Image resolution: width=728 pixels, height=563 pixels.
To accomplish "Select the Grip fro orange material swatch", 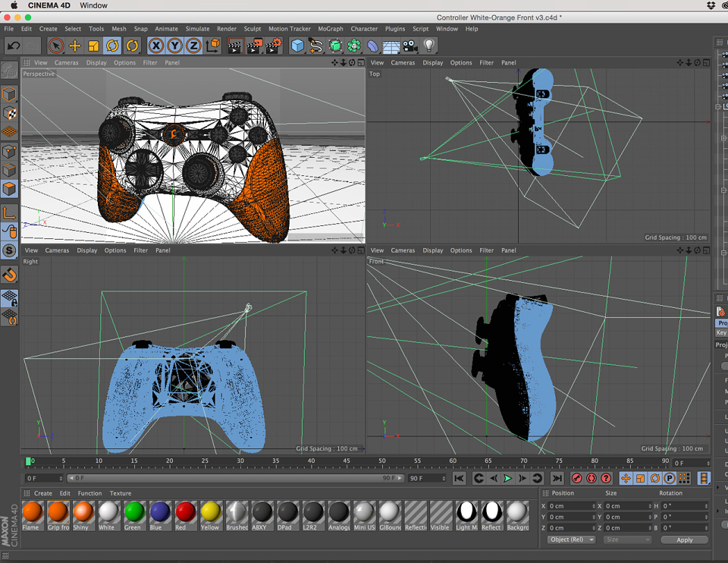I will click(58, 515).
